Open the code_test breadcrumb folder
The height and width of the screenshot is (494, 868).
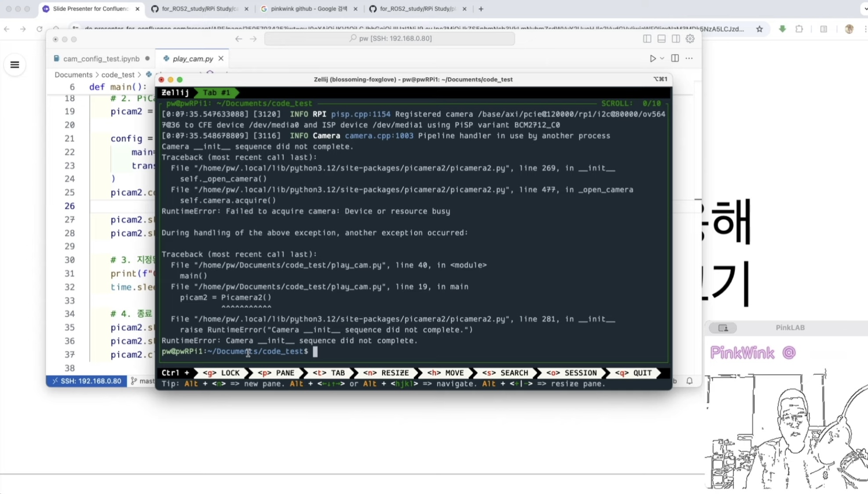tap(118, 75)
